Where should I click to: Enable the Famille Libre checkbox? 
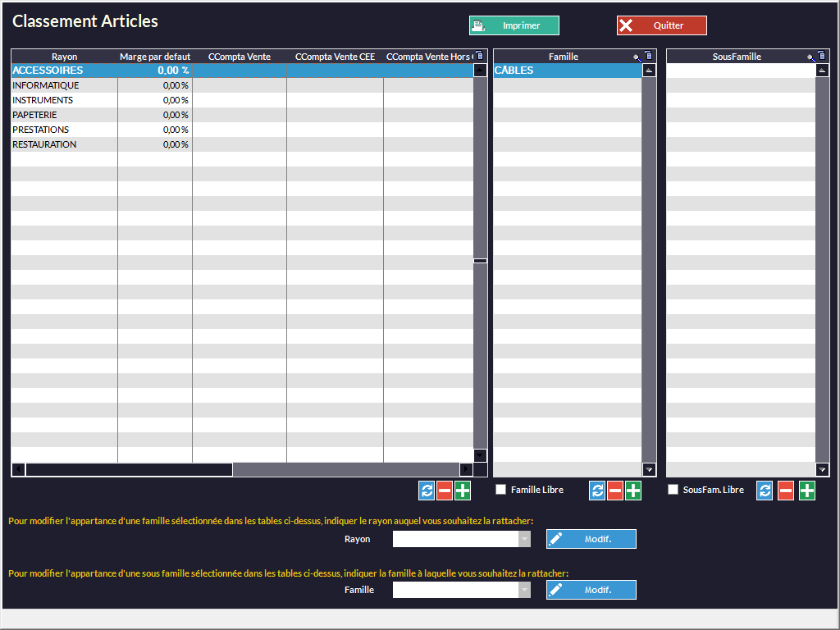[501, 490]
